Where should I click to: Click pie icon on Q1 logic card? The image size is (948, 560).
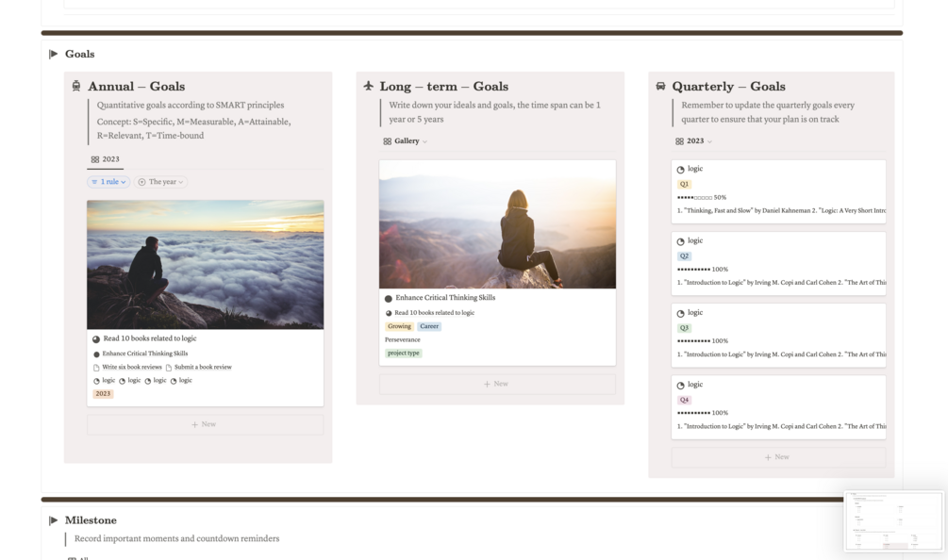click(681, 170)
